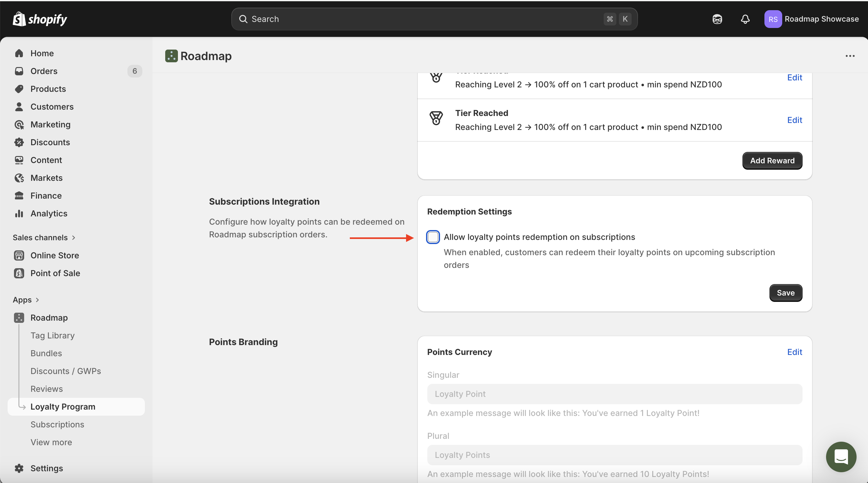Enable loyalty points redemption on subscriptions checkbox

tap(433, 237)
